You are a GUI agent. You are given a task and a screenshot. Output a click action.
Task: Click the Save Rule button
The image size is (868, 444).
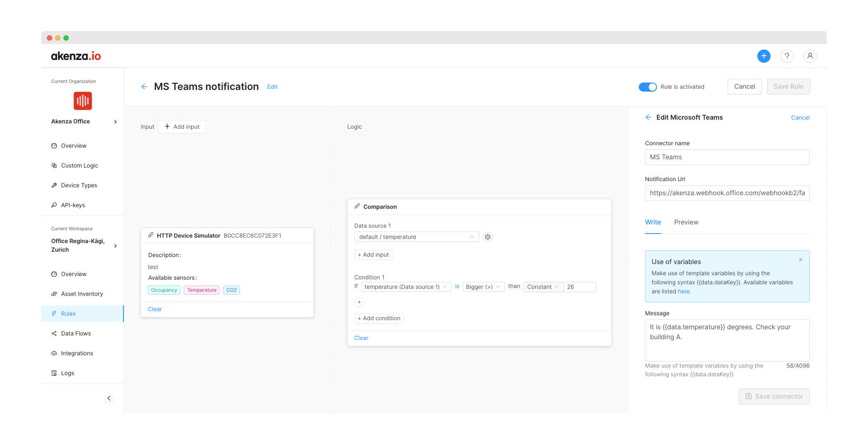coord(788,87)
